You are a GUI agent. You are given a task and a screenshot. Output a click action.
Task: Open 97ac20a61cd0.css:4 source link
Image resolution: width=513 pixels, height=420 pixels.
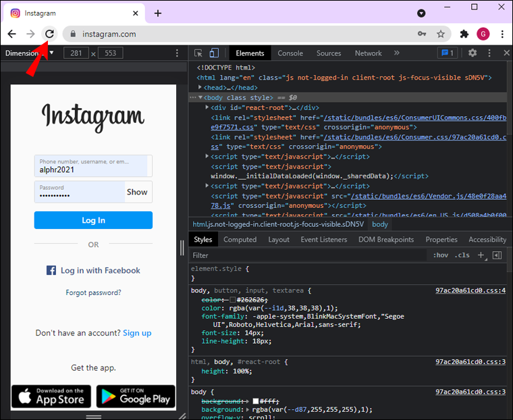click(x=470, y=290)
